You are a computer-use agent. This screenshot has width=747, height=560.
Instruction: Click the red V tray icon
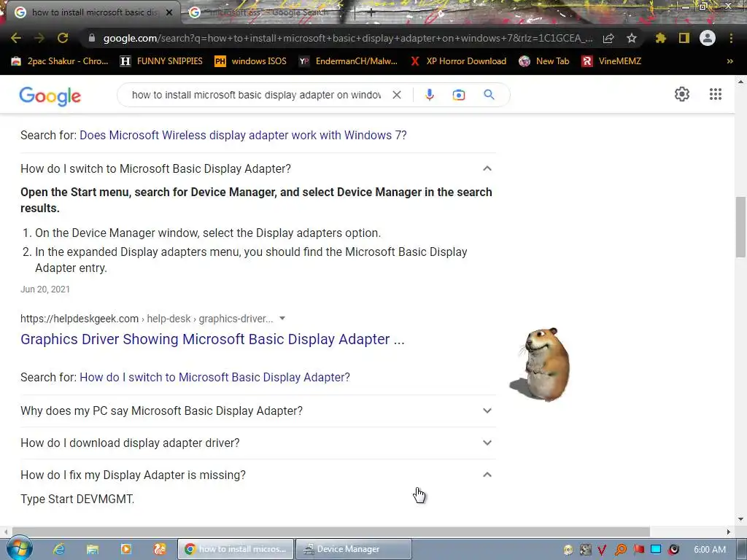pos(602,550)
